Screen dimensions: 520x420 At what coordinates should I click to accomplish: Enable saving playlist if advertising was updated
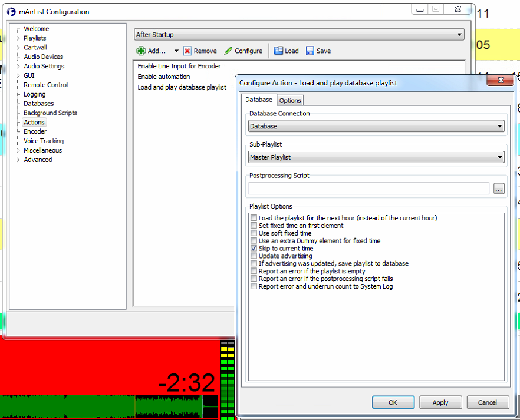[254, 264]
